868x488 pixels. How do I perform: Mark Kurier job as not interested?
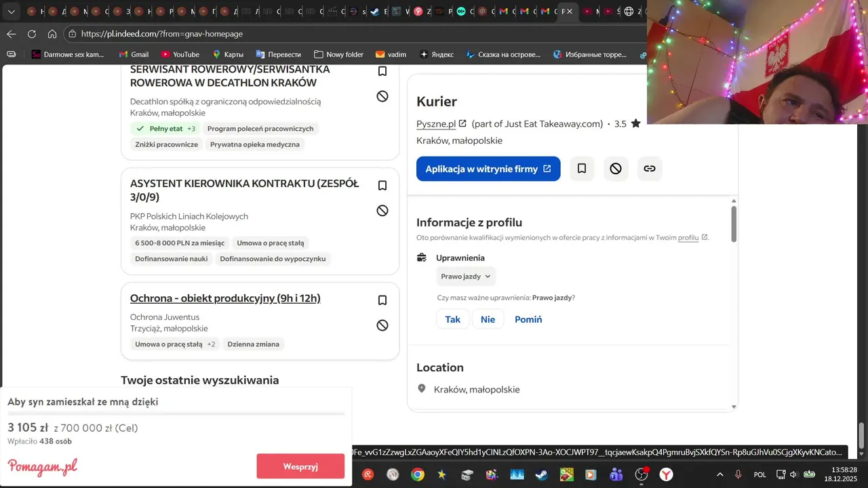616,169
